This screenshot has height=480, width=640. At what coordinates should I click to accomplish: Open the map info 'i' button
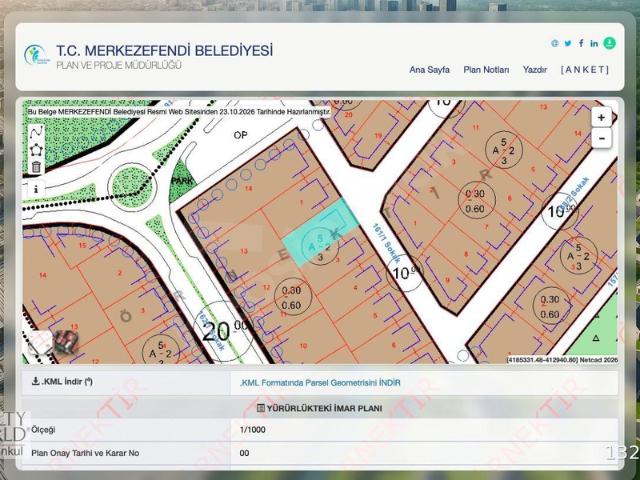[x=36, y=189]
